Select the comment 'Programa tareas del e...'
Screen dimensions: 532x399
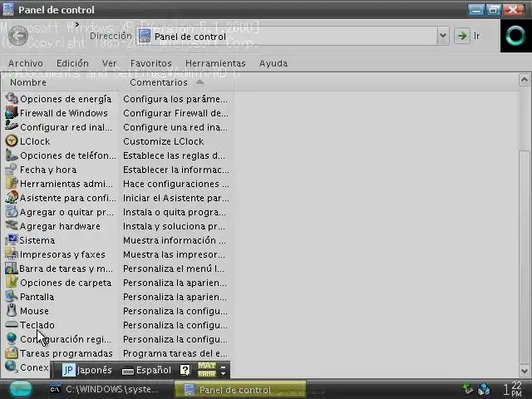click(175, 353)
